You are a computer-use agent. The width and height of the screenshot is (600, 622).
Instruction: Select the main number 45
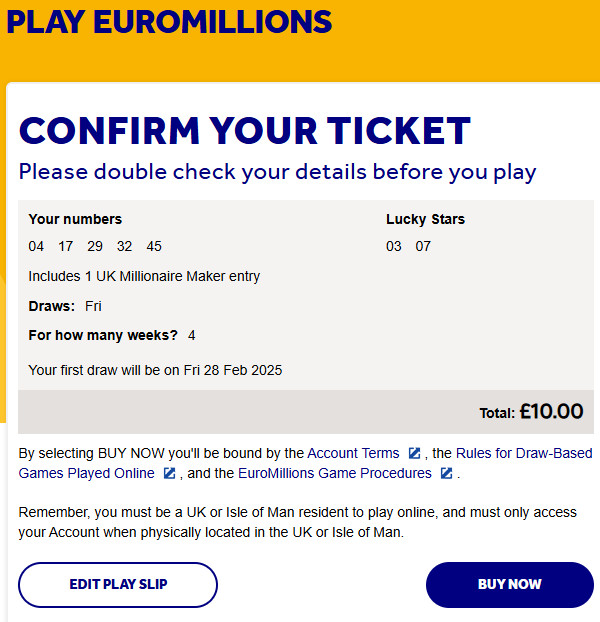pos(153,246)
